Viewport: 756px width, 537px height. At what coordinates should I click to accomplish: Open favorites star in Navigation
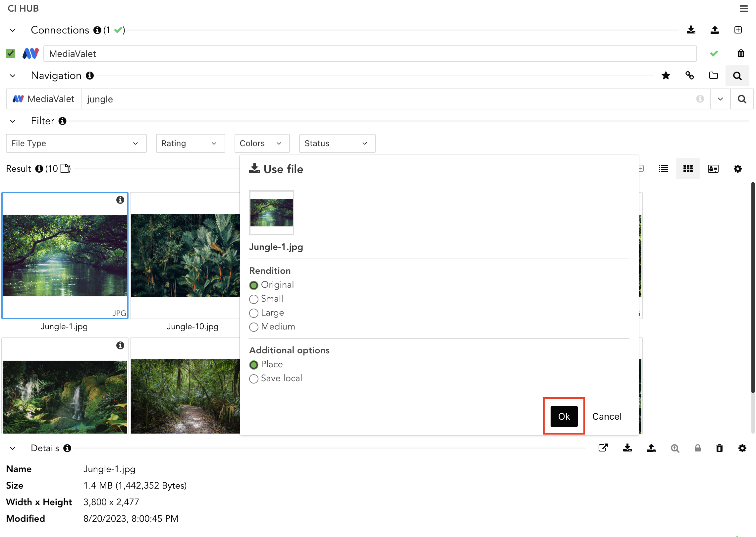[666, 76]
